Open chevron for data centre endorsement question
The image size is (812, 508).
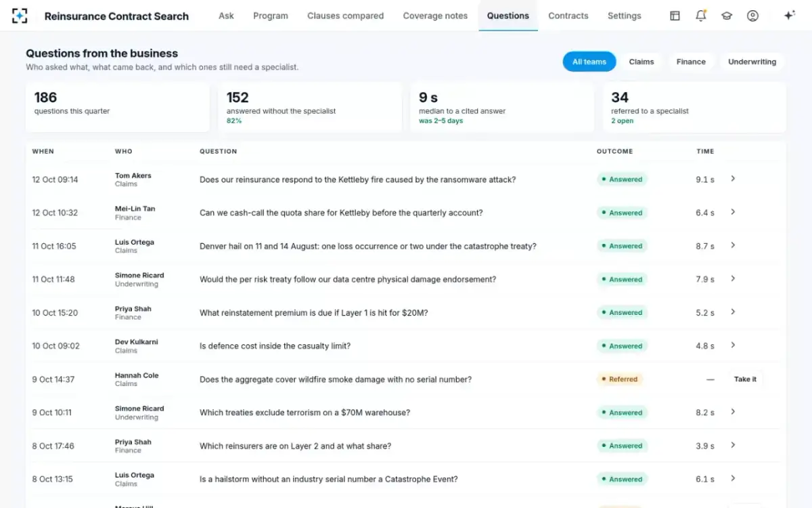(733, 278)
